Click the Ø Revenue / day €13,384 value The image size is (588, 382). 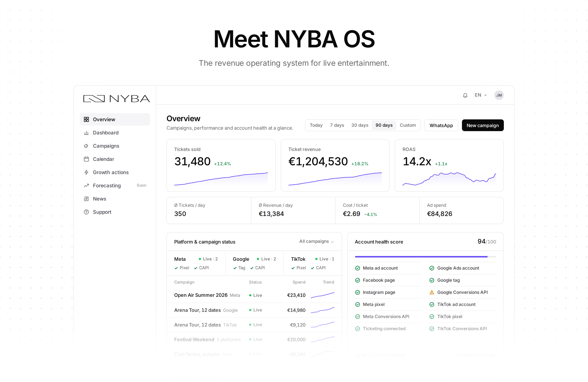point(271,214)
